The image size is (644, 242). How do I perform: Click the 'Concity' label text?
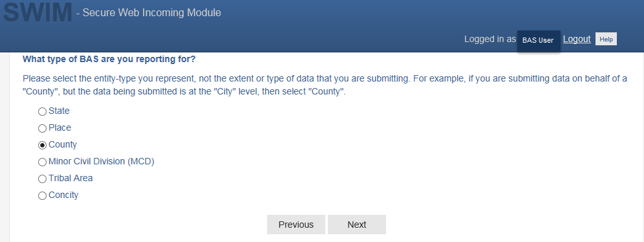tap(63, 195)
